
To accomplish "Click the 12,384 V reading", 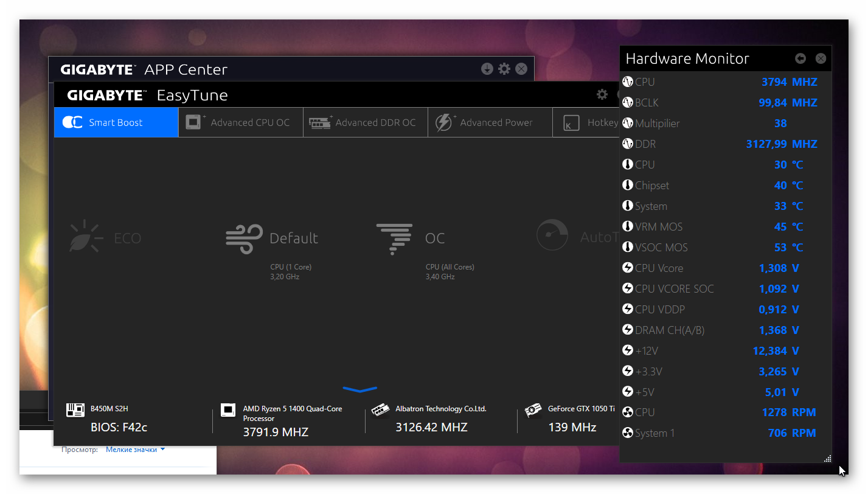I will click(776, 351).
